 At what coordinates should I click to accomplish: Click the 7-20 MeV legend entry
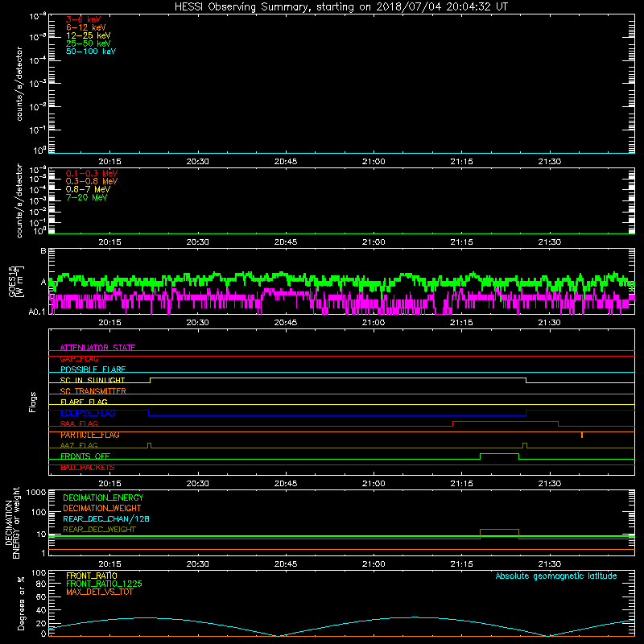(87, 197)
